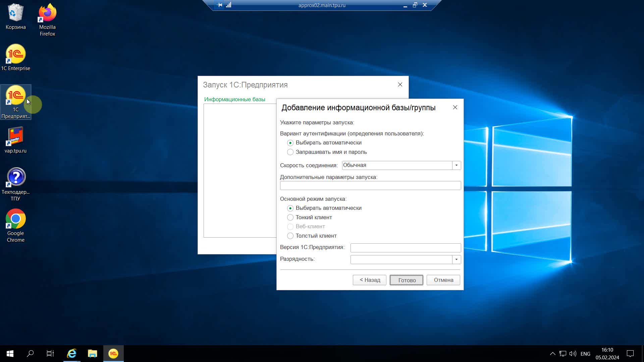This screenshot has width=644, height=362.
Task: Open File Explorer from the taskbar
Action: (92, 354)
